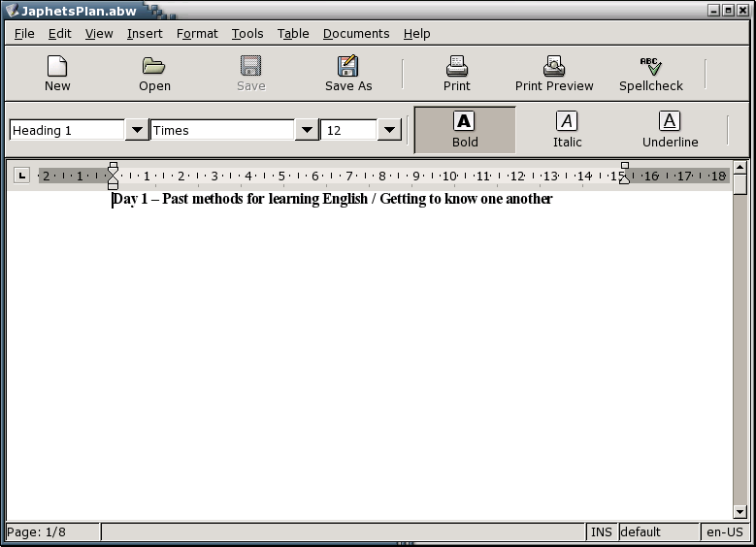Run Spellcheck from the toolbar
Viewport: 756px width, 547px height.
[x=651, y=66]
